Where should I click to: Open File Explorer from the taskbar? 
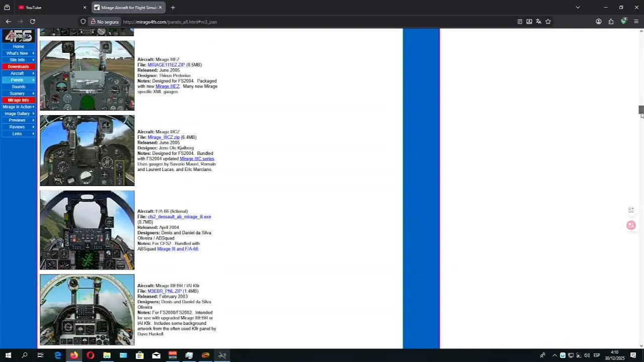pyautogui.click(x=107, y=355)
